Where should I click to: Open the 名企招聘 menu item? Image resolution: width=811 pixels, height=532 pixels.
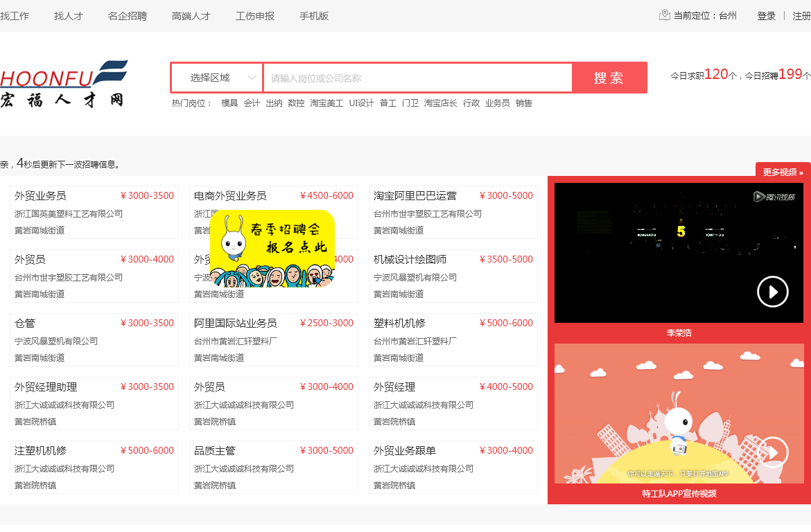pyautogui.click(x=128, y=16)
